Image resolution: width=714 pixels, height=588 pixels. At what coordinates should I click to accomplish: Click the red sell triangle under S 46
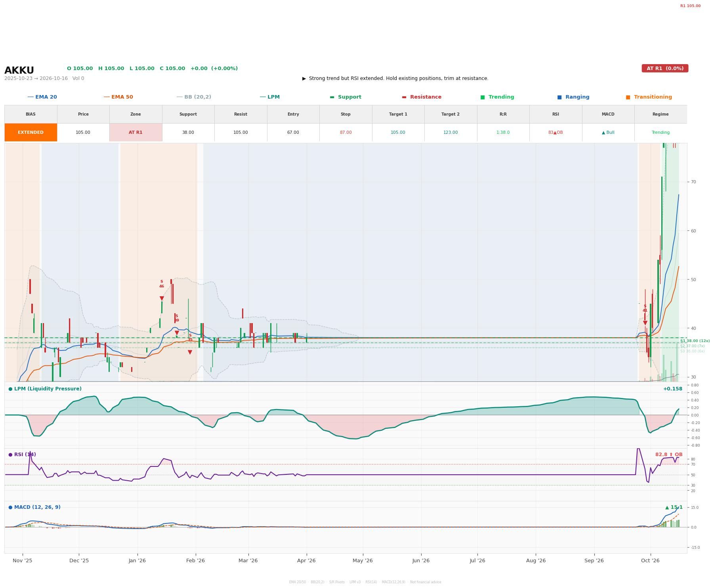[x=162, y=299]
